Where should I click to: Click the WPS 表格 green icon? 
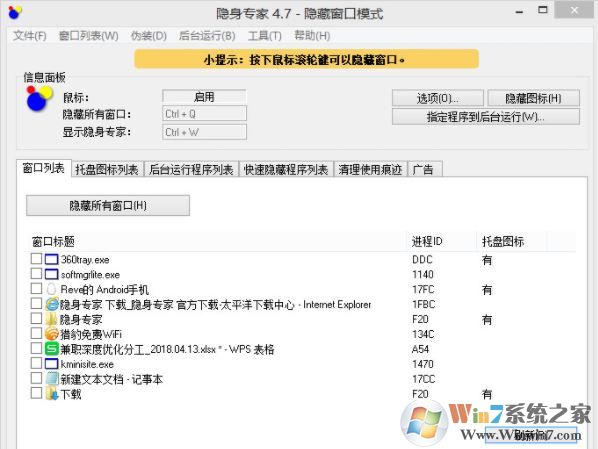point(51,349)
